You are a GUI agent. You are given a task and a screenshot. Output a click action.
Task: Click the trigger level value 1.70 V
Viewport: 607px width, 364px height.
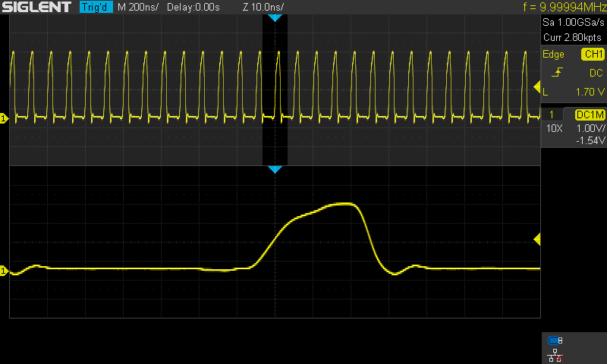click(590, 92)
